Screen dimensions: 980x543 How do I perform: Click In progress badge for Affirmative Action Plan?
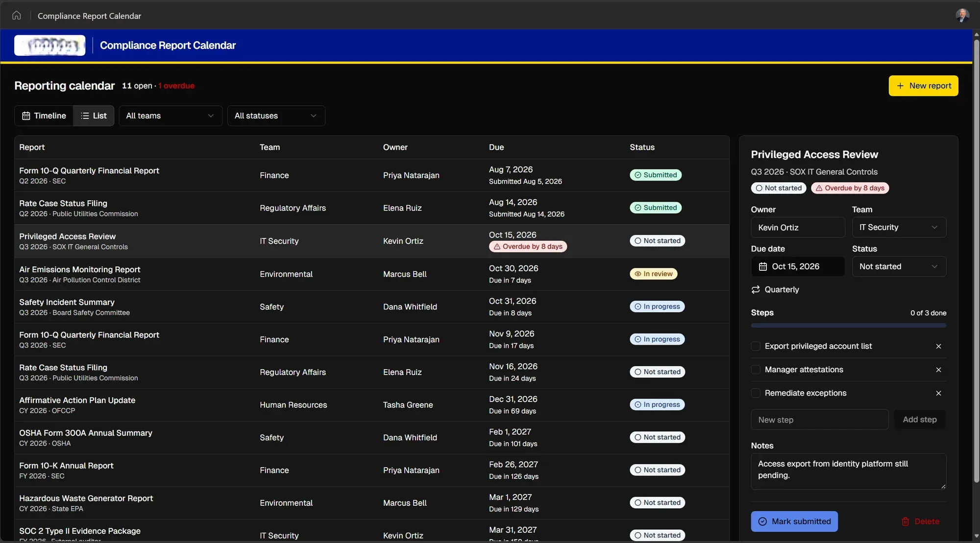pyautogui.click(x=657, y=404)
